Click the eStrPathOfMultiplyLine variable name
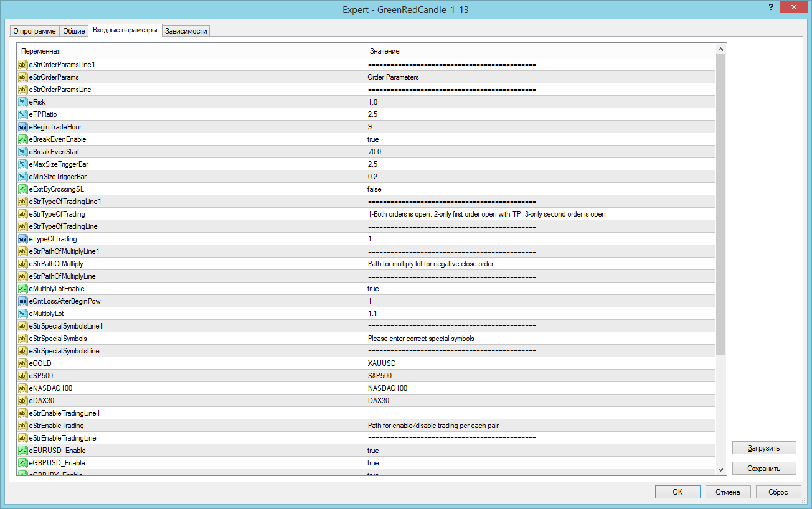 [62, 276]
